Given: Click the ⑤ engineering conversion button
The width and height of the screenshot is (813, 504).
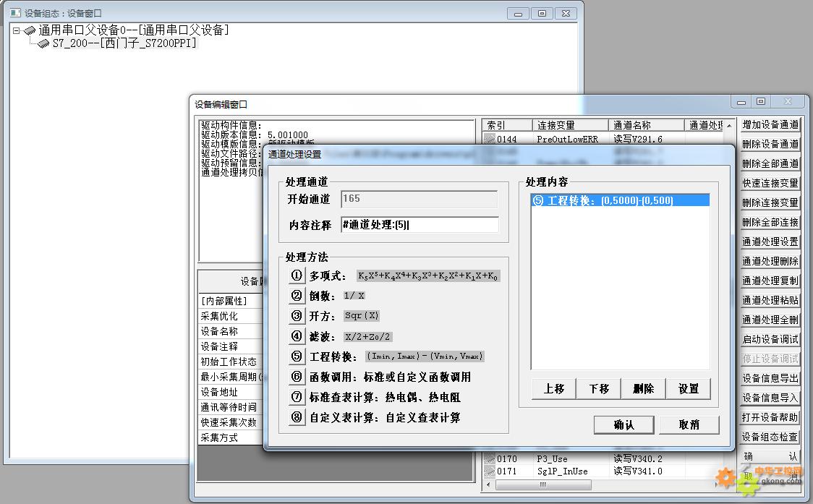Looking at the screenshot, I should [x=296, y=356].
